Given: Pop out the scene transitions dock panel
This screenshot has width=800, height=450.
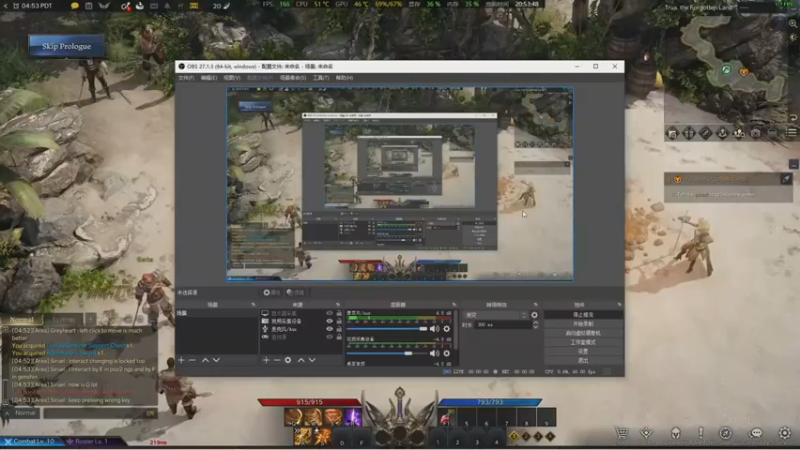Looking at the screenshot, I should click(x=535, y=305).
